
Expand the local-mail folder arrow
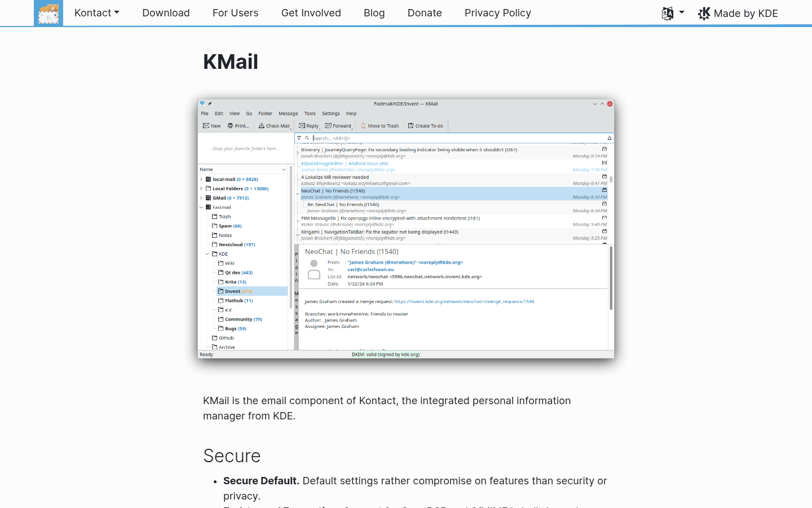point(201,179)
